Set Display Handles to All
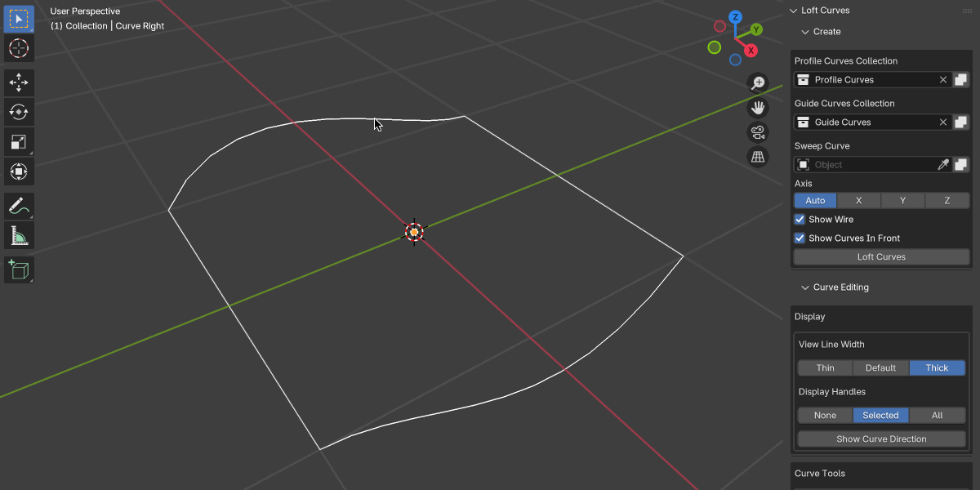This screenshot has width=980, height=490. click(937, 416)
